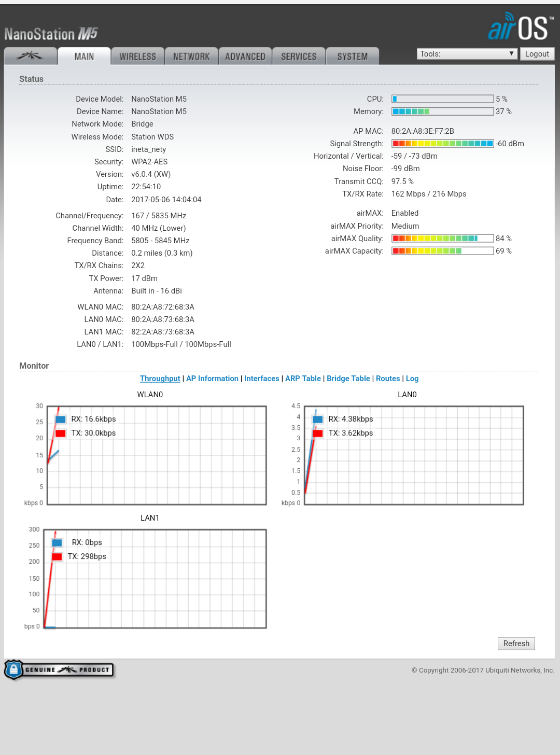Click the Horizontal/Vertical value -59 / -73 dBm
This screenshot has height=755, width=560.
(414, 156)
